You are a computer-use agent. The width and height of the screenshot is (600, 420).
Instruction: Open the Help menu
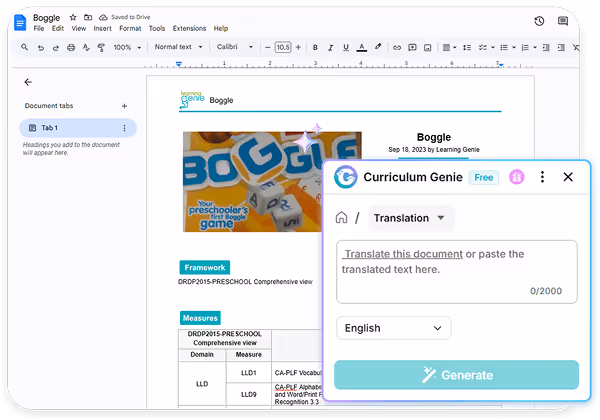coord(221,28)
